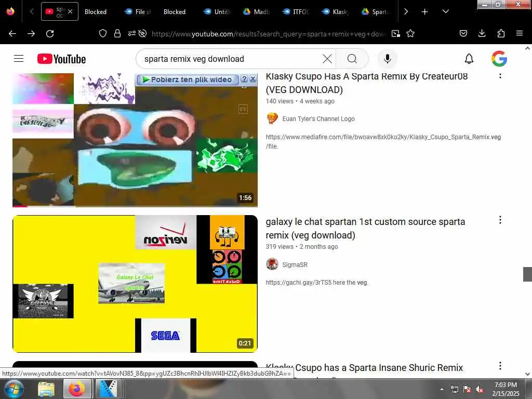This screenshot has width=532, height=399.
Task: Open Firefox downloads panel
Action: pos(482,33)
